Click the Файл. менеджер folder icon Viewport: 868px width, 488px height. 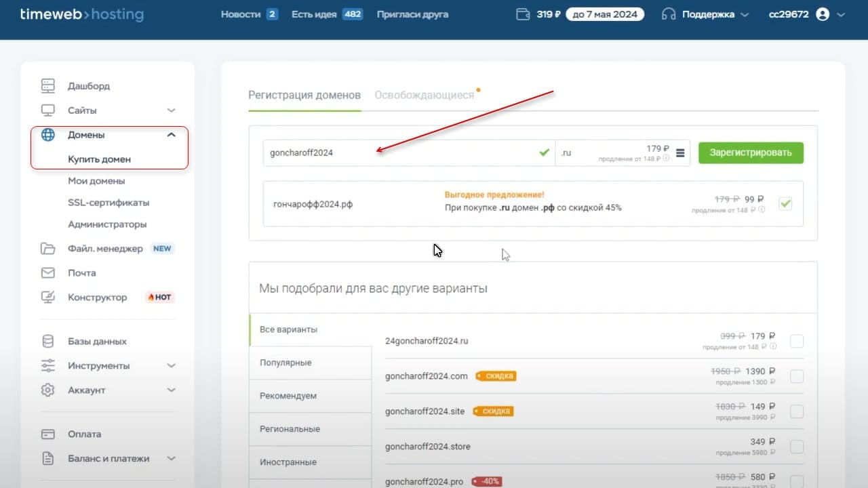(x=47, y=249)
